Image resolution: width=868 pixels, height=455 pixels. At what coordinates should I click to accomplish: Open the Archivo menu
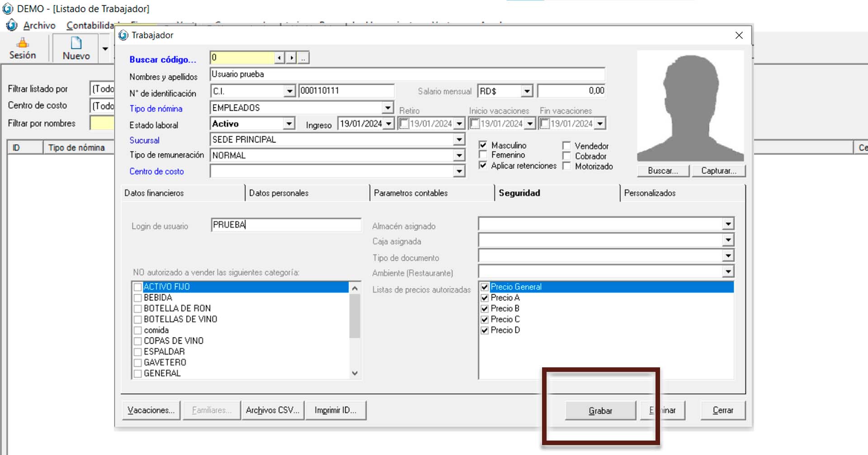(39, 26)
